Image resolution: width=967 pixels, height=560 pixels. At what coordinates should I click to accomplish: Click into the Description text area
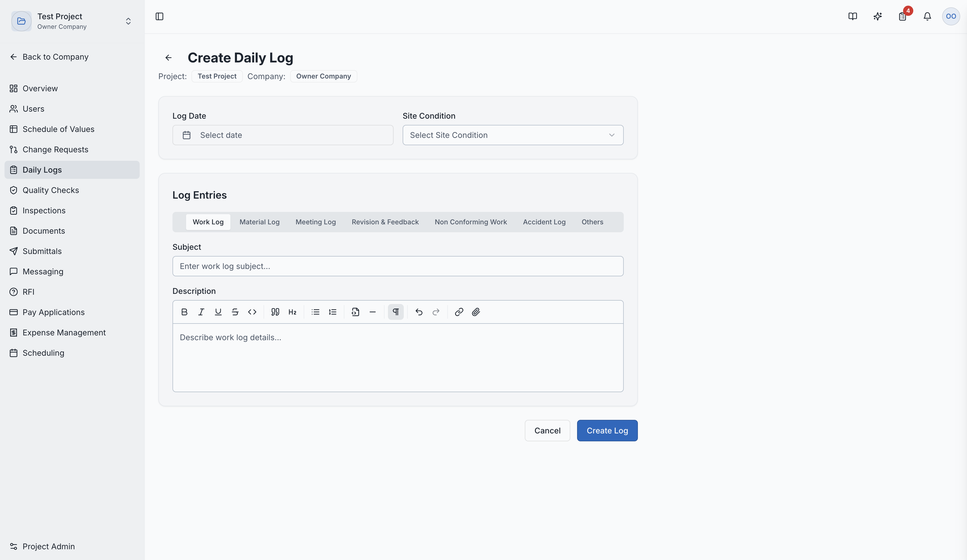coord(398,357)
